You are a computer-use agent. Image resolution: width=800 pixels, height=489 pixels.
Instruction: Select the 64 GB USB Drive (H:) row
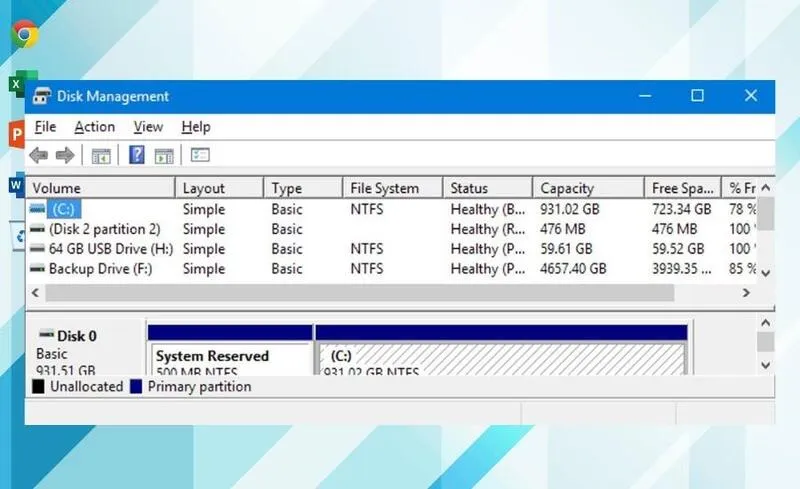coord(391,249)
